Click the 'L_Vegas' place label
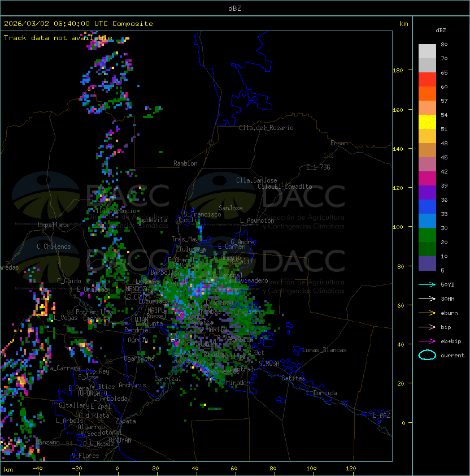This screenshot has height=476, width=470. [66, 318]
